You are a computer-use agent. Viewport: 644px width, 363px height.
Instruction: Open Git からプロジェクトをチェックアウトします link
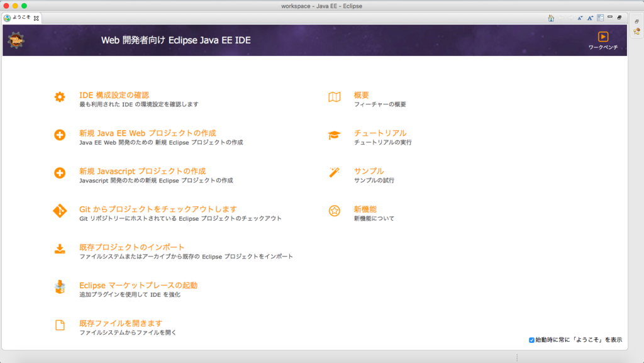(158, 209)
